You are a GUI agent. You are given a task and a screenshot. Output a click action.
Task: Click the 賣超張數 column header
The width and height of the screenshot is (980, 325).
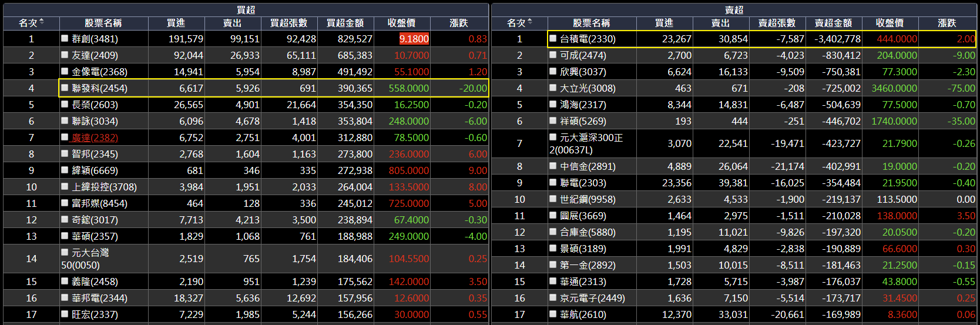(x=777, y=23)
